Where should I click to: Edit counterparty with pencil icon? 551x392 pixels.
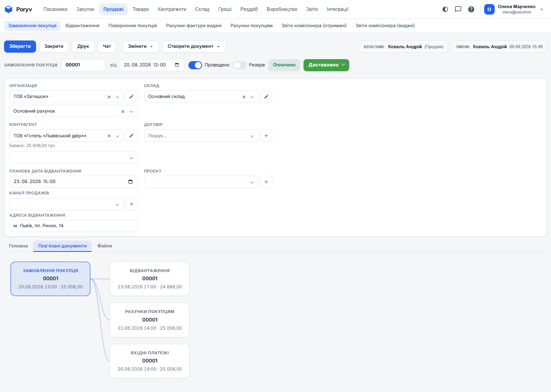click(131, 136)
